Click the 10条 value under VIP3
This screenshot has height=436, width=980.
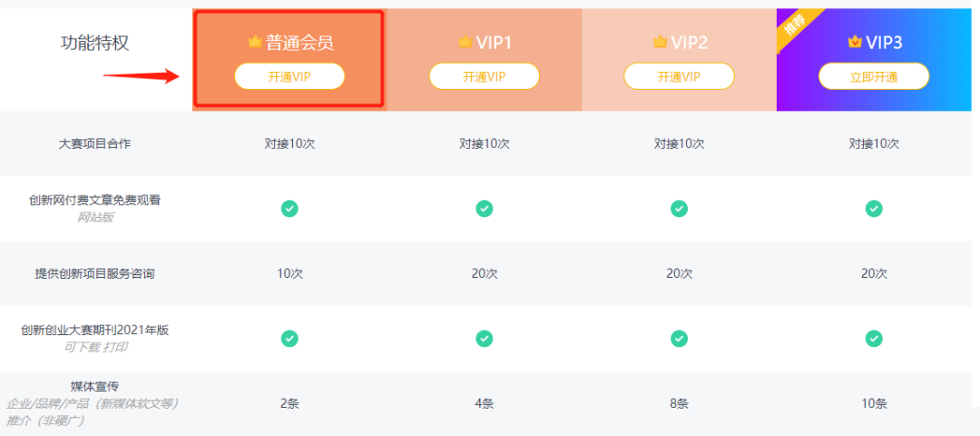pyautogui.click(x=874, y=403)
